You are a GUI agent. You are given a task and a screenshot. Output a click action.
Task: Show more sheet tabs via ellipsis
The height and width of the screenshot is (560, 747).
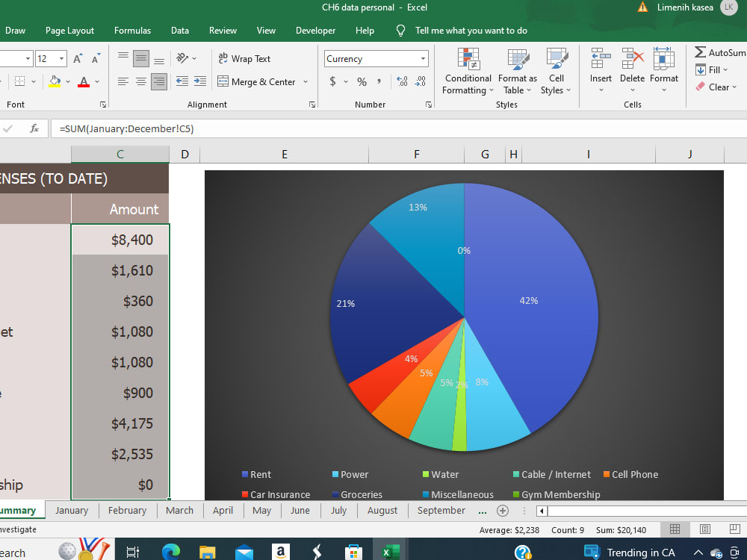[483, 511]
